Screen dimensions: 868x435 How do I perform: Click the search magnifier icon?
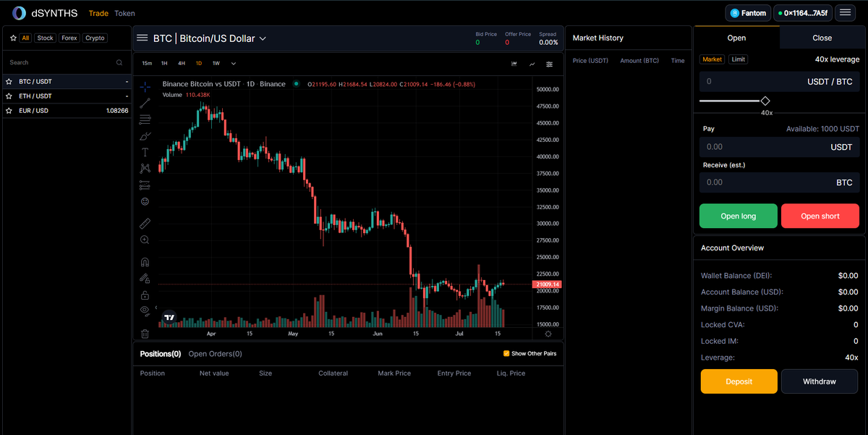coord(119,63)
